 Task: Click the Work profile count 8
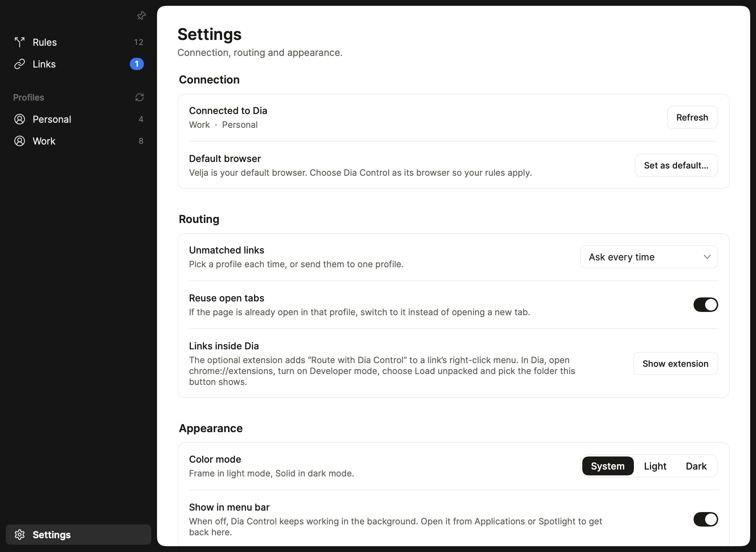(141, 141)
